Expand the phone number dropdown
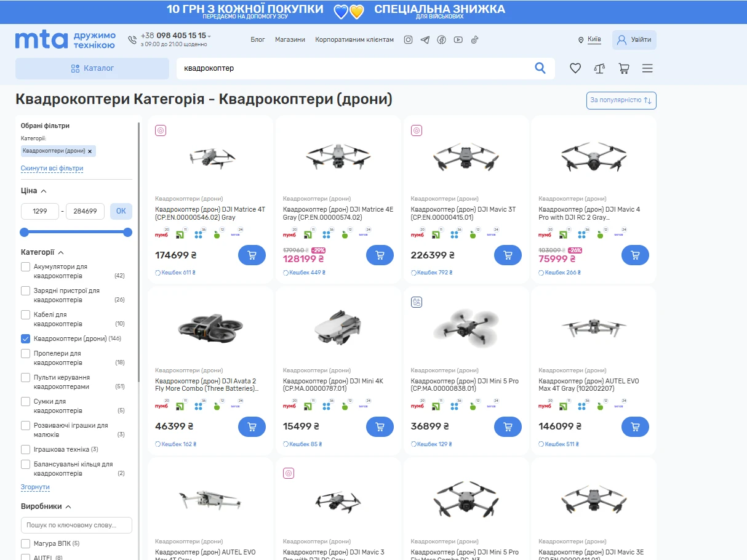This screenshot has height=560, width=747. pyautogui.click(x=209, y=36)
